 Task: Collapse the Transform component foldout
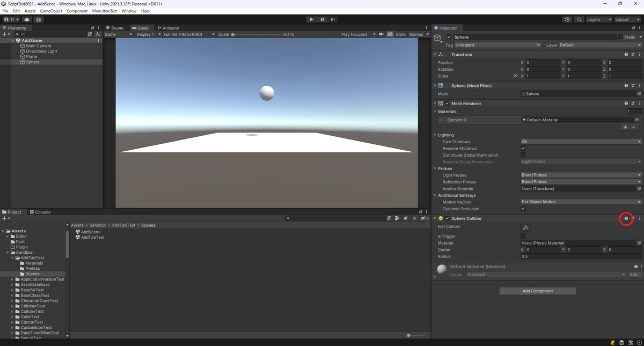[435, 55]
